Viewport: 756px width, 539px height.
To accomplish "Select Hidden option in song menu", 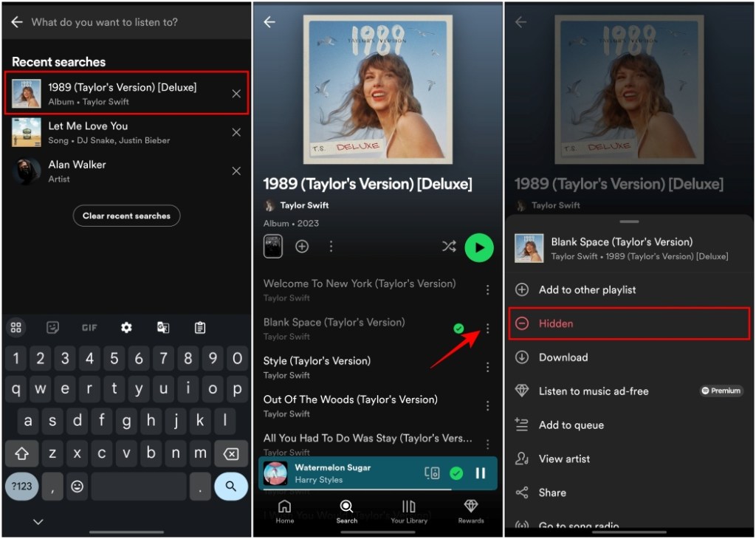I will pyautogui.click(x=629, y=323).
